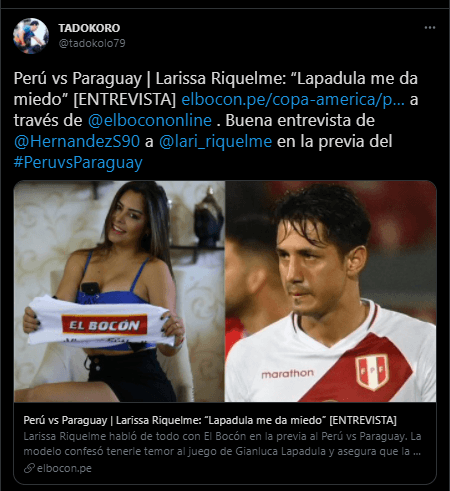The height and width of the screenshot is (491, 450).
Task: Open the card headline Perú vs Paraguay
Action: tap(210, 420)
